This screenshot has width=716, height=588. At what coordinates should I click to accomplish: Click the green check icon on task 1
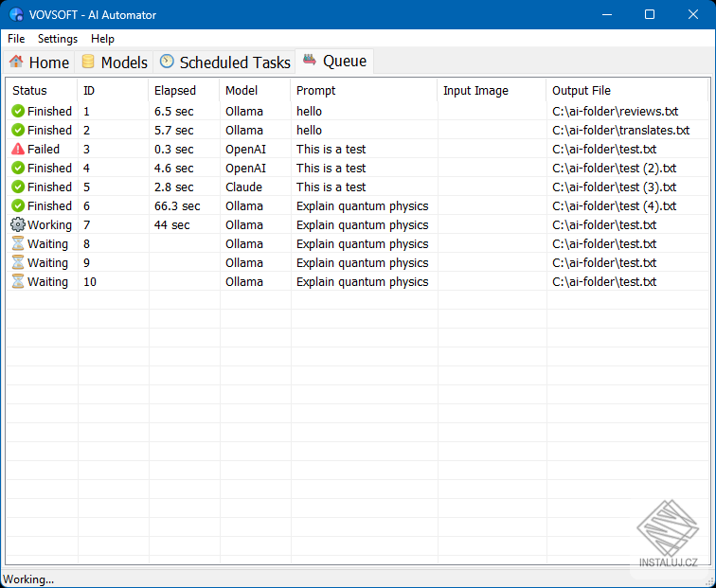pos(18,111)
